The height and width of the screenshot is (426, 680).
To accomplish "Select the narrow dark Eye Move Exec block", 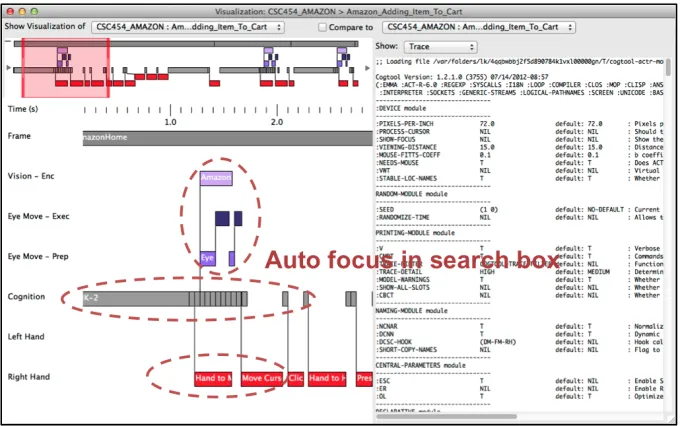I will pos(238,218).
